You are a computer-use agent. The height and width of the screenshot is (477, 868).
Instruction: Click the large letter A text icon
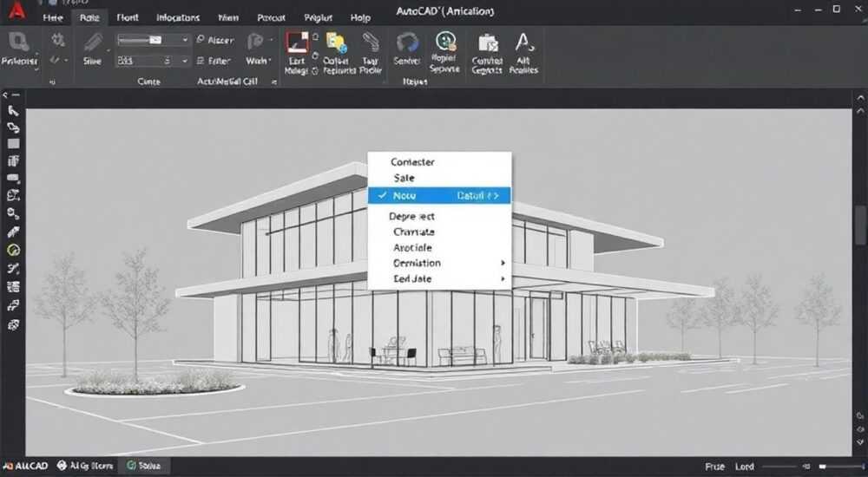pyautogui.click(x=523, y=42)
